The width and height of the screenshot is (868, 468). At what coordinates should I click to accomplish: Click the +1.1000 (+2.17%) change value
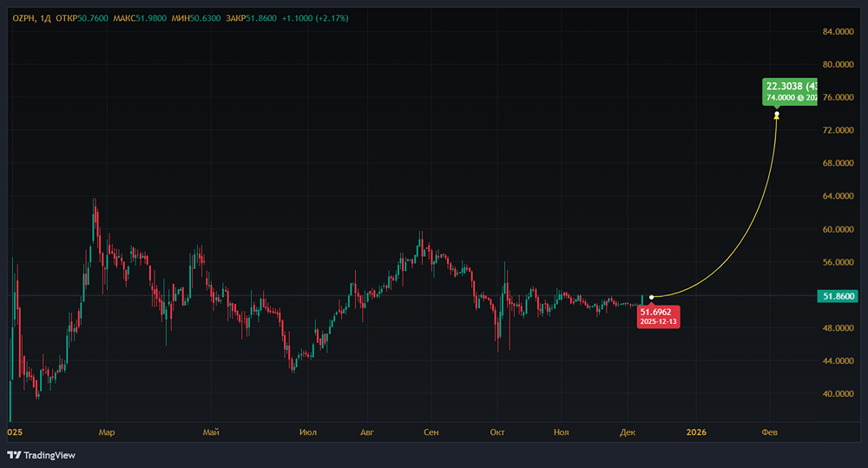[x=315, y=17]
